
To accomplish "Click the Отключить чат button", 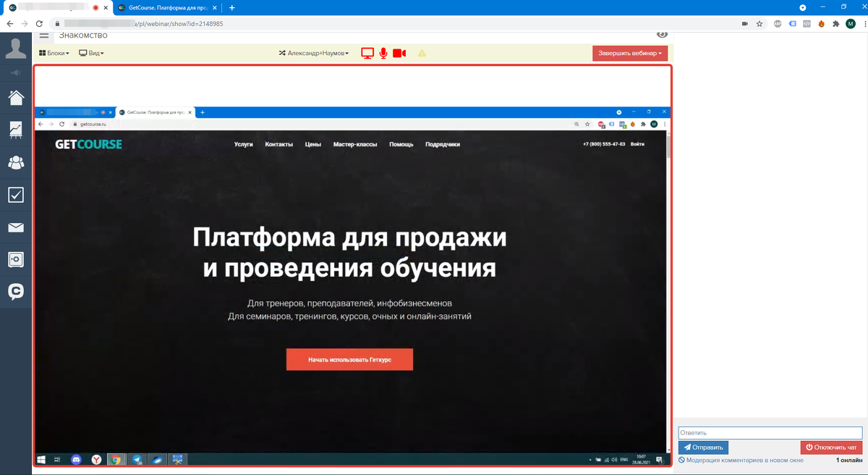I will click(x=831, y=447).
